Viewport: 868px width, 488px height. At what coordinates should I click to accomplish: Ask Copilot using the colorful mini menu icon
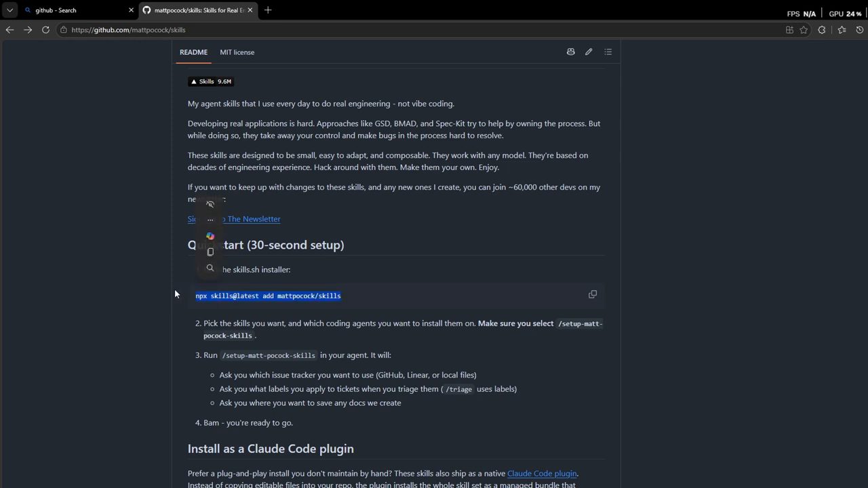[210, 236]
